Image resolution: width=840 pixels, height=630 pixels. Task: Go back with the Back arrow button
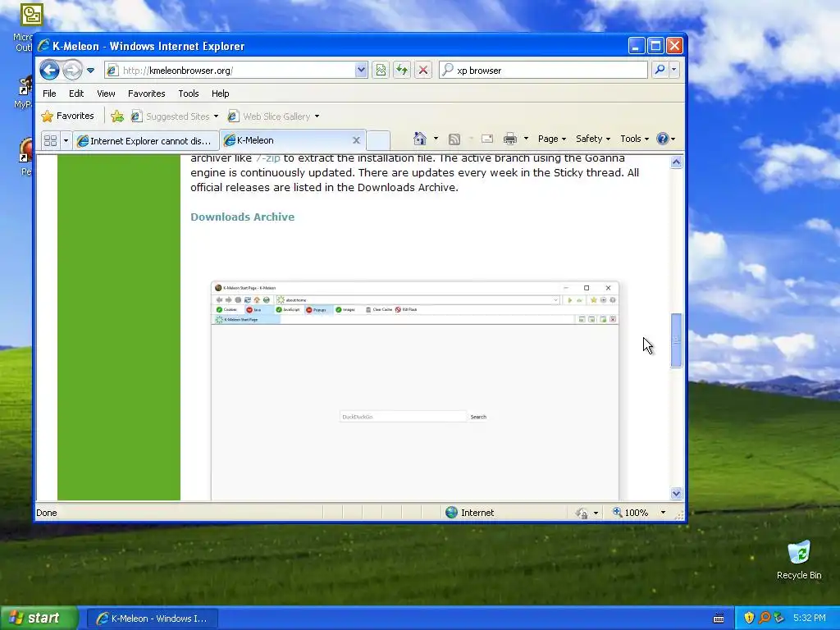pyautogui.click(x=49, y=71)
